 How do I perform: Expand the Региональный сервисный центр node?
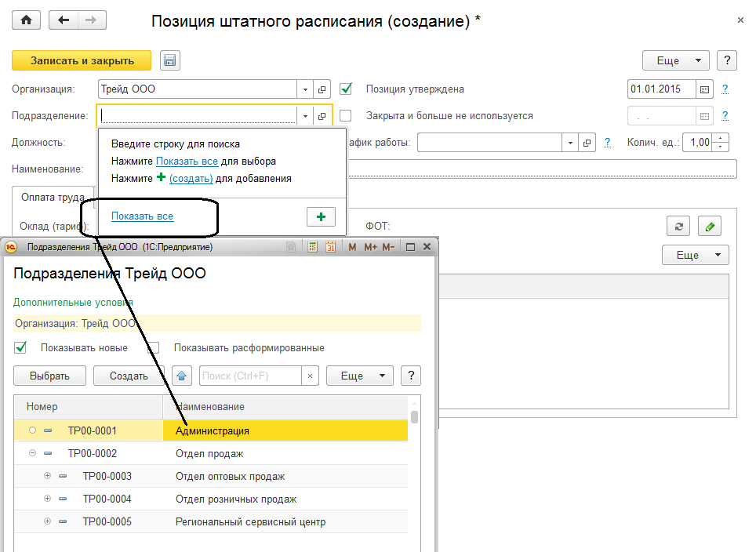(47, 521)
